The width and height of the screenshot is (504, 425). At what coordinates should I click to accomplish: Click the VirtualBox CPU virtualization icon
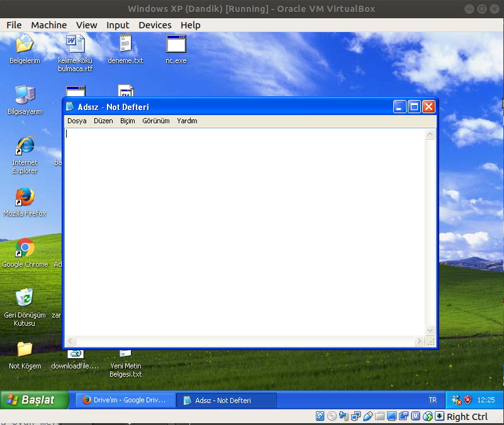coord(416,416)
